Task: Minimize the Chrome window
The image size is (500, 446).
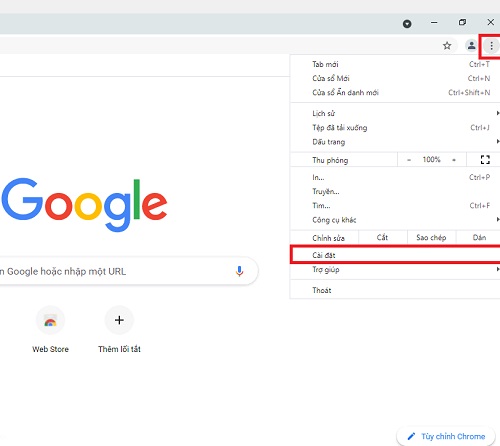Action: (x=434, y=23)
